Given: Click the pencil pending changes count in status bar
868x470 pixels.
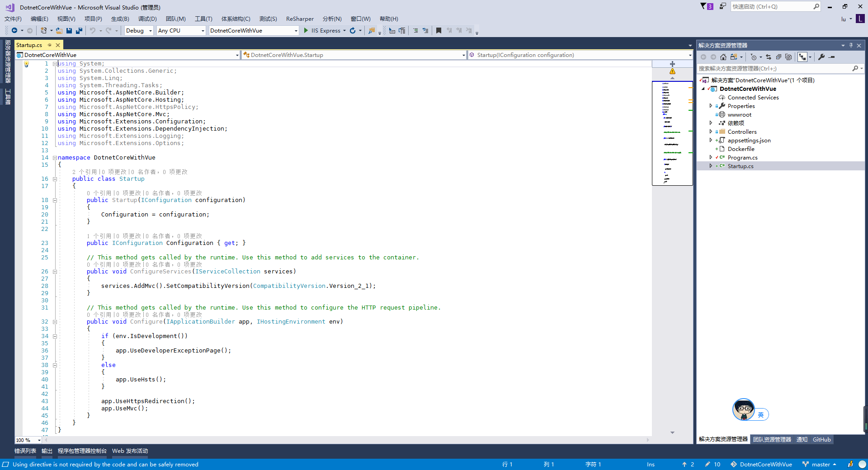Looking at the screenshot, I should point(712,464).
